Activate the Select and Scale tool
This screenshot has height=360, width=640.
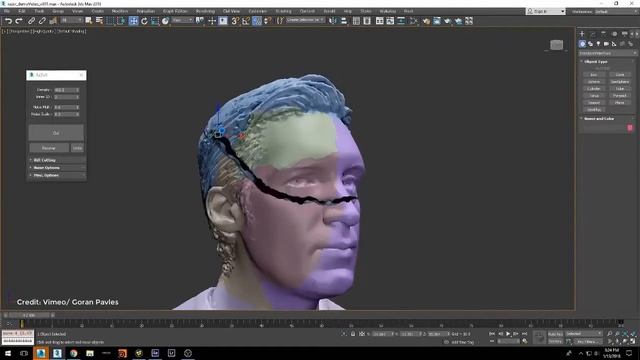155,21
